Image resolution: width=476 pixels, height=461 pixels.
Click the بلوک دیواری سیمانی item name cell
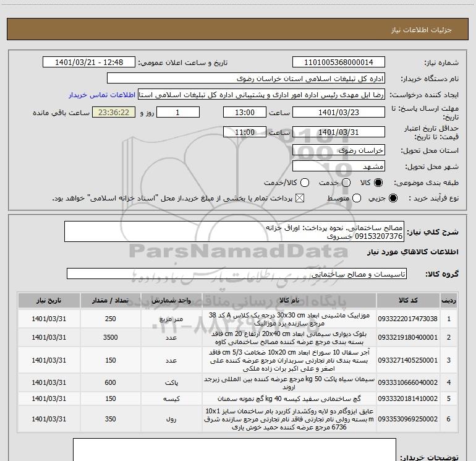(289, 337)
